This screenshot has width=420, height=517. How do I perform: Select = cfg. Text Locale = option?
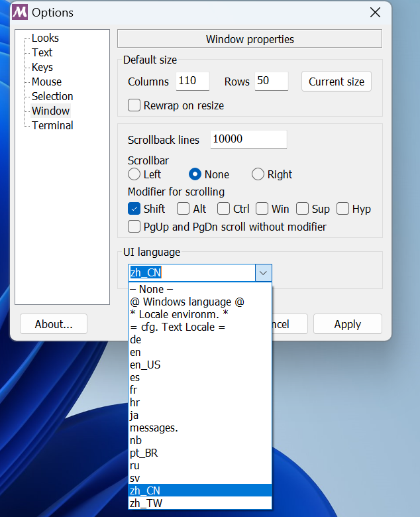(200, 327)
